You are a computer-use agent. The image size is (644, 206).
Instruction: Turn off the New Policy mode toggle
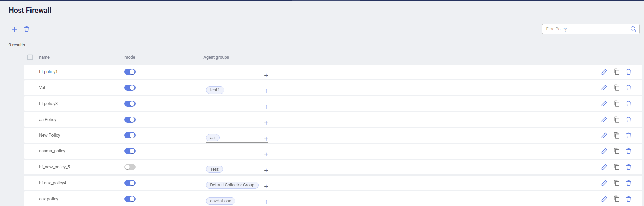click(x=130, y=135)
